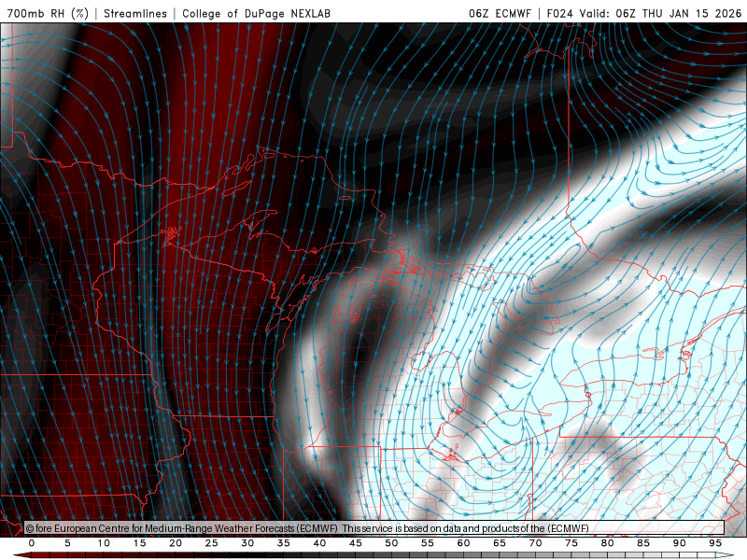This screenshot has height=560, width=747.
Task: Click the colorbar label "20"
Action: [x=176, y=543]
